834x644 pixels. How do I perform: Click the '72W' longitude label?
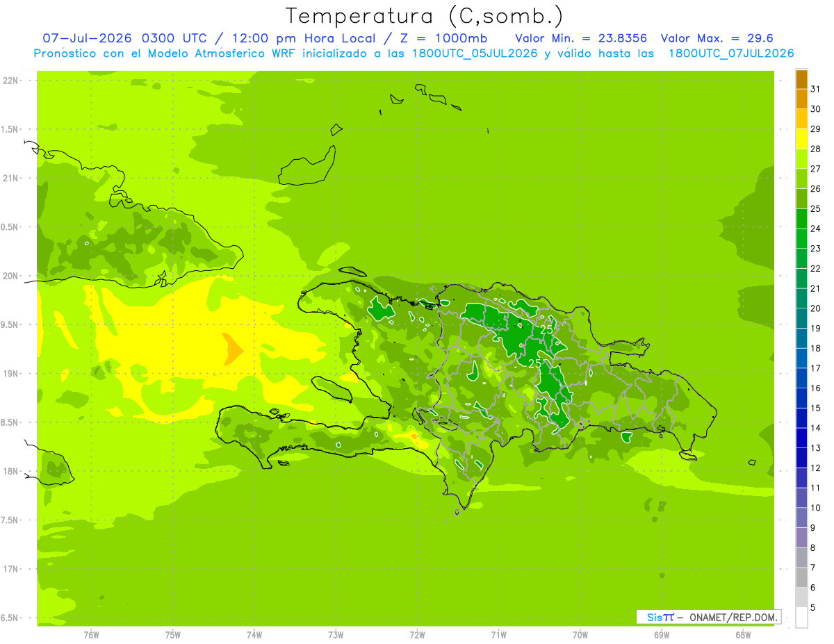(x=417, y=634)
